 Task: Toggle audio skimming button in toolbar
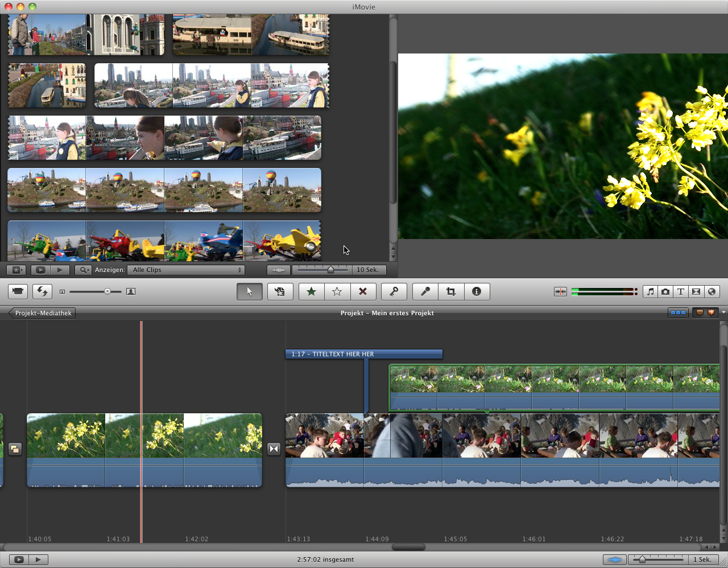pos(560,291)
